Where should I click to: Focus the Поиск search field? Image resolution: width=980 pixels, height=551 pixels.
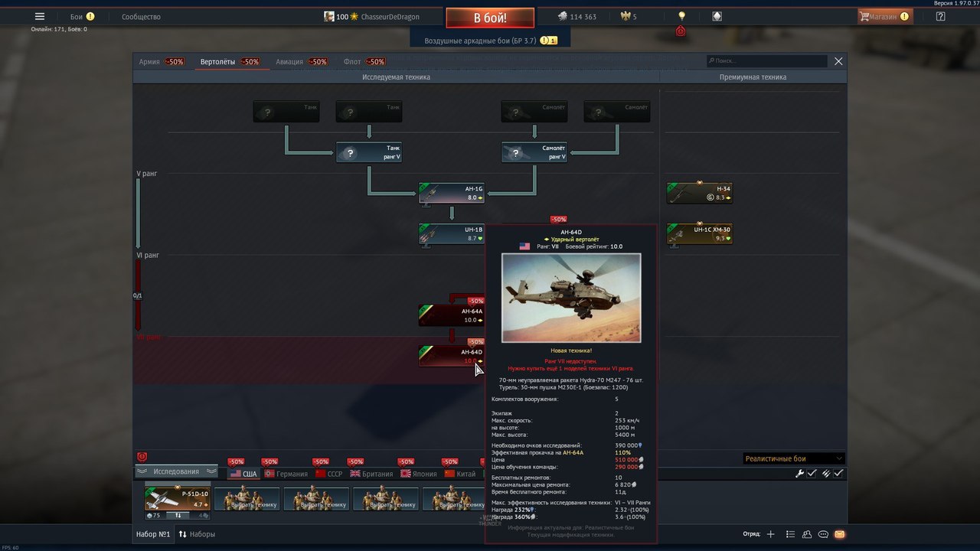(x=766, y=60)
